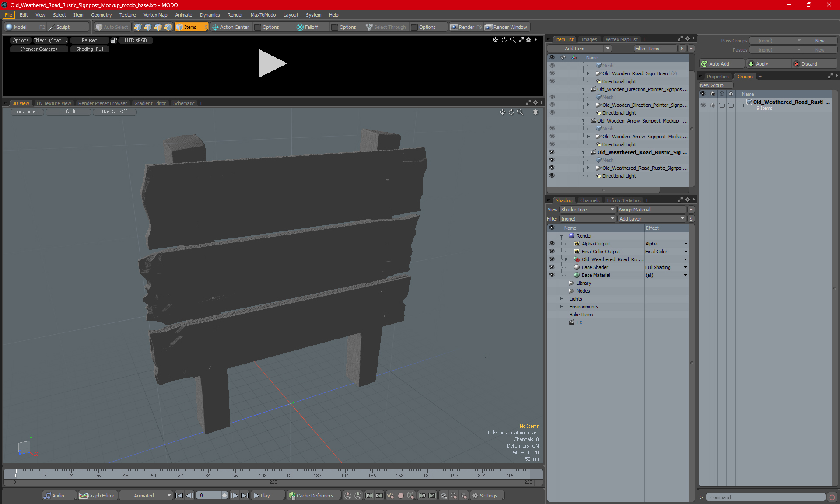Viewport: 840px width, 504px height.
Task: Toggle Alpha Output visibility eye
Action: 552,244
